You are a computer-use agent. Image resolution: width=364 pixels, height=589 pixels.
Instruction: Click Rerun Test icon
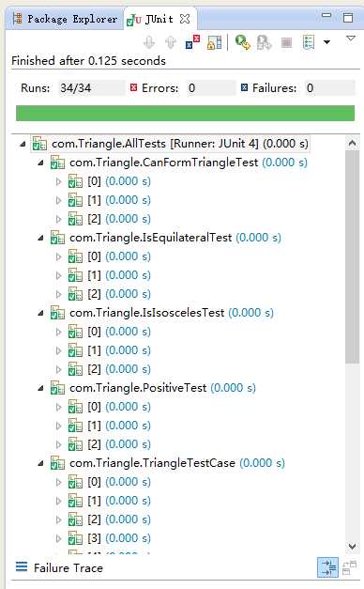tap(242, 42)
